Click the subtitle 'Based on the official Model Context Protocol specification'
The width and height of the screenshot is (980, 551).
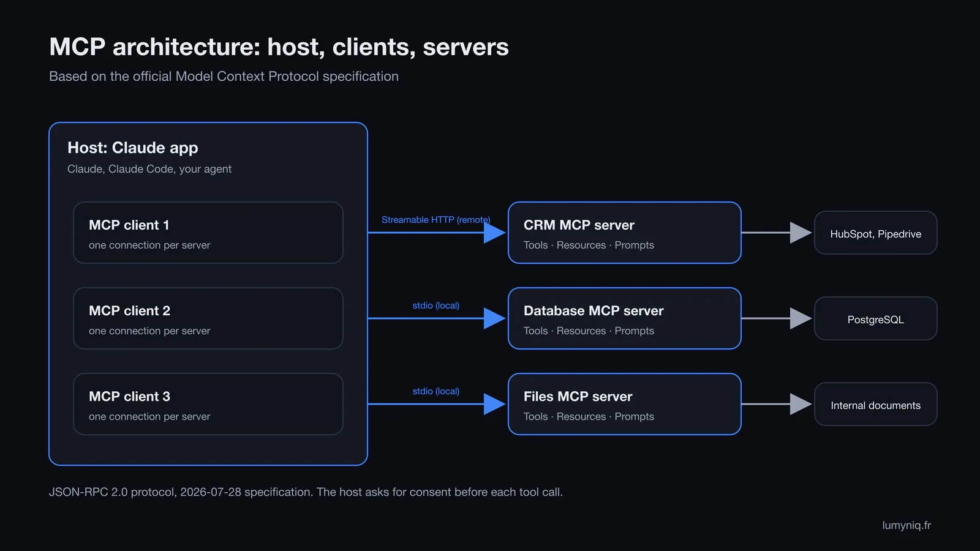pyautogui.click(x=224, y=77)
